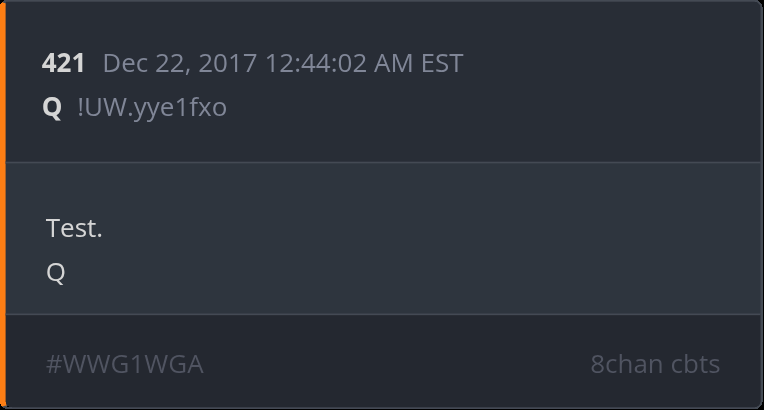764x410 pixels.
Task: Click the bold Q author name
Action: [x=52, y=107]
